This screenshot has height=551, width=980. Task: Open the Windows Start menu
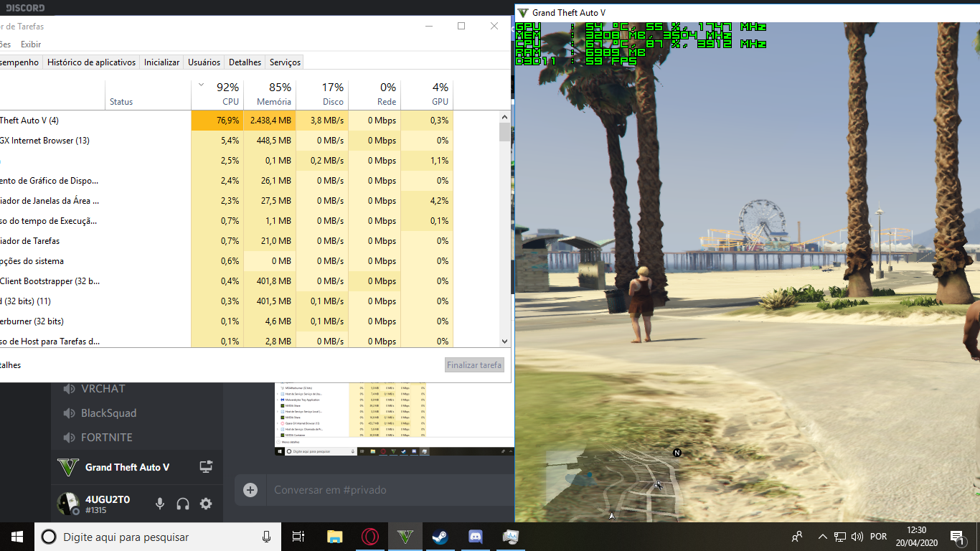[x=17, y=537]
